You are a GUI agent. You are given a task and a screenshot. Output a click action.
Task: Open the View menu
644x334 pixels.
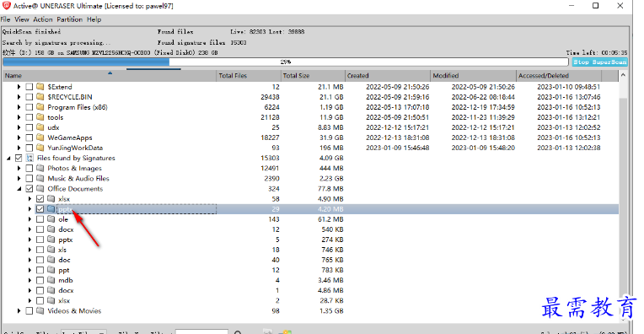tap(22, 19)
